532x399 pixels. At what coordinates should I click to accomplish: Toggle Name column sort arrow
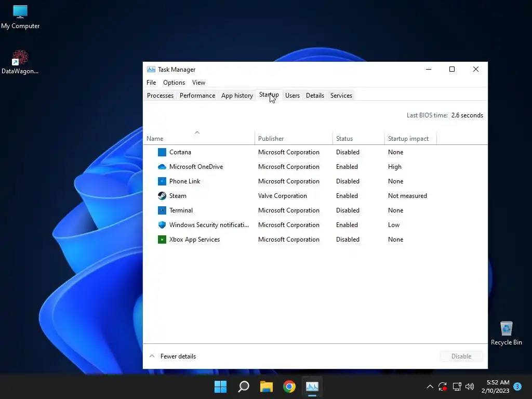click(x=197, y=132)
